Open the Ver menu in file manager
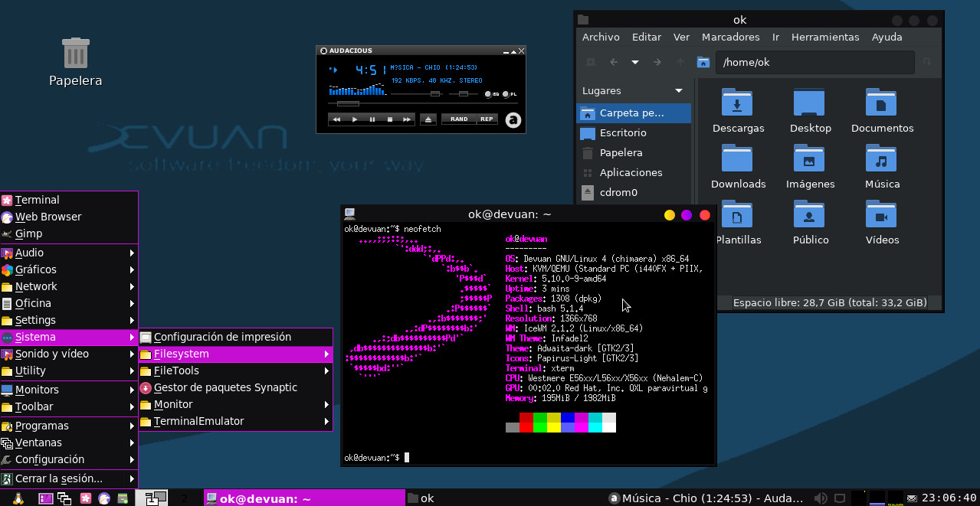Screen dimensions: 980x506 [x=682, y=37]
